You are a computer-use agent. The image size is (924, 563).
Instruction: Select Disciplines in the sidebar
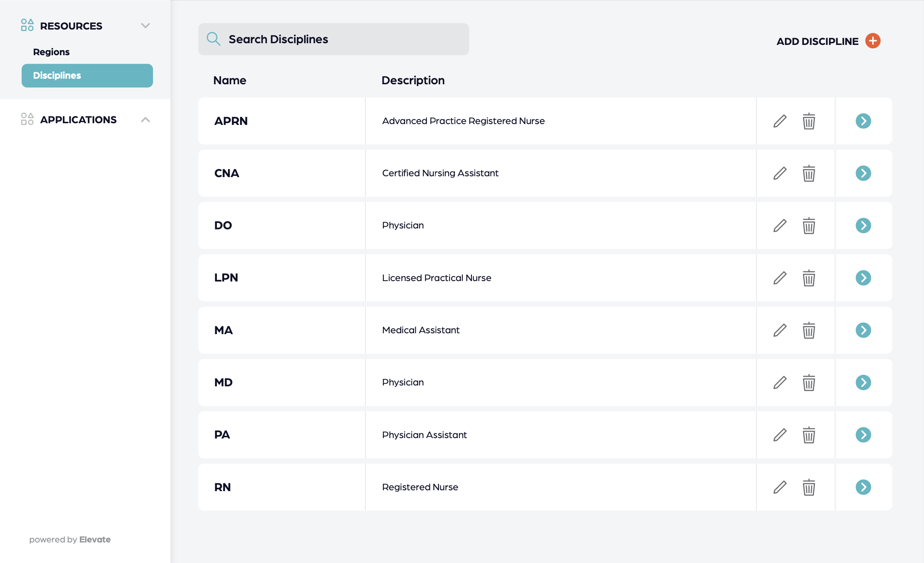tap(87, 76)
